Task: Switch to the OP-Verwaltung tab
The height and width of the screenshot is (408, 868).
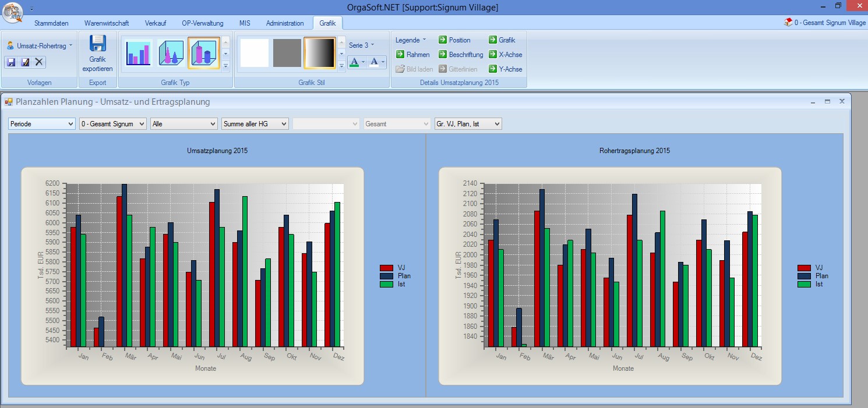Action: (x=202, y=23)
